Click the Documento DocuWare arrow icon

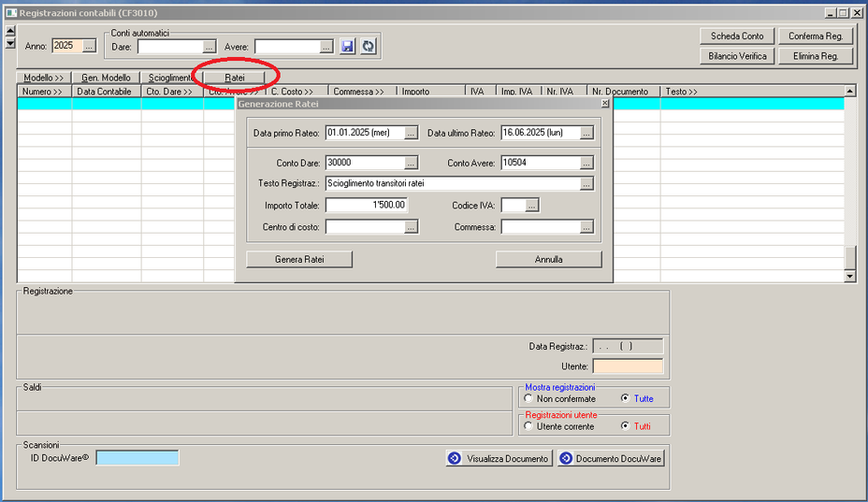click(565, 458)
